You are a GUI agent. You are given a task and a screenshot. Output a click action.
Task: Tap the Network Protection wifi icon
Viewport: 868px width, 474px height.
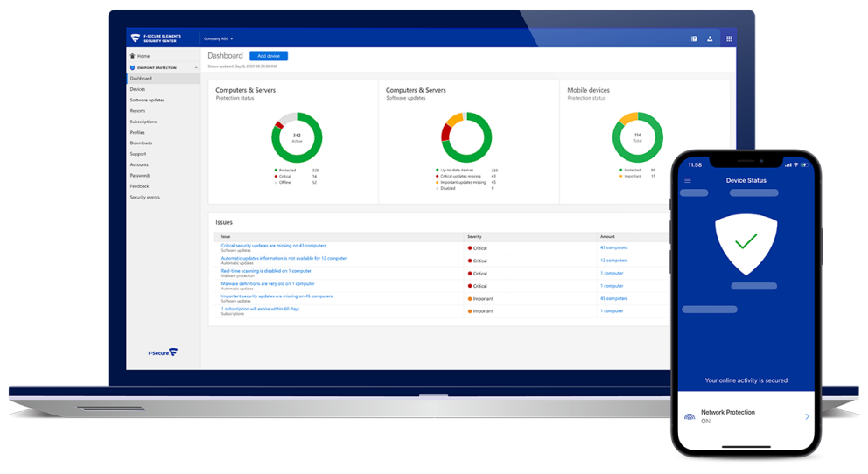point(689,416)
